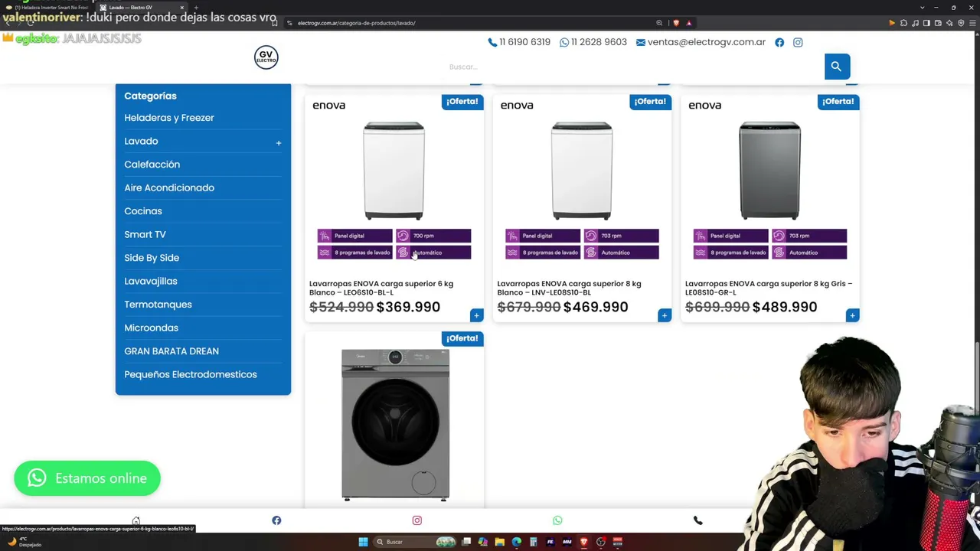Add ENOVA 8 kg Blanco washer to cart
The width and height of the screenshot is (980, 551).
[x=665, y=315]
